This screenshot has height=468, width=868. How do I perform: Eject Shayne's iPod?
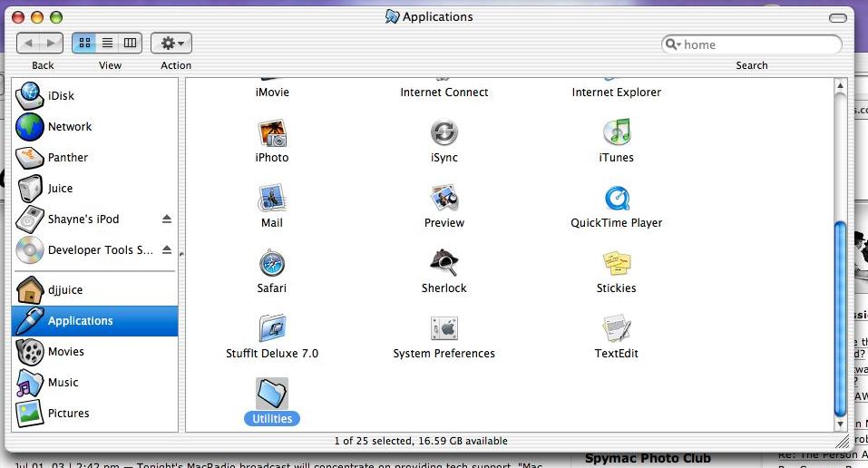pos(167,219)
